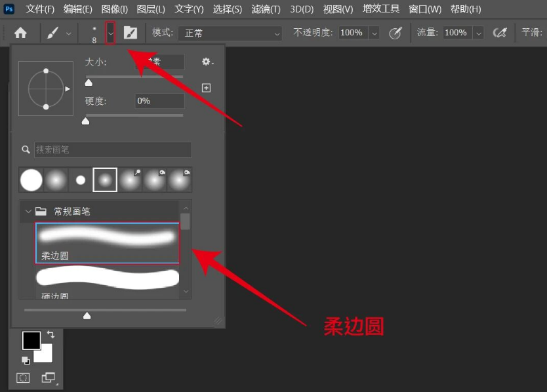Open the 视图(V) menu
The image size is (547, 392).
[x=338, y=9]
